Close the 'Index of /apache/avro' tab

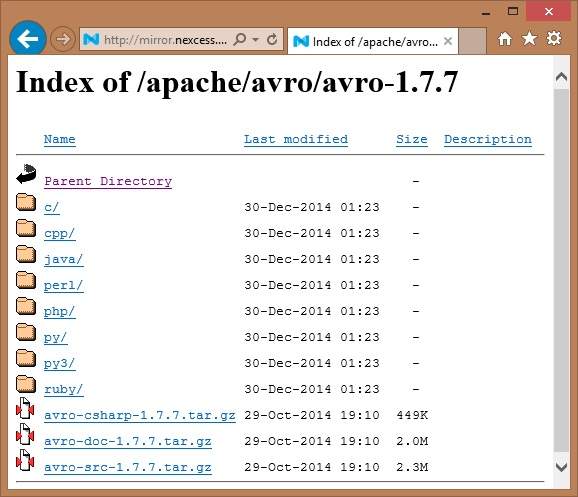[x=448, y=41]
